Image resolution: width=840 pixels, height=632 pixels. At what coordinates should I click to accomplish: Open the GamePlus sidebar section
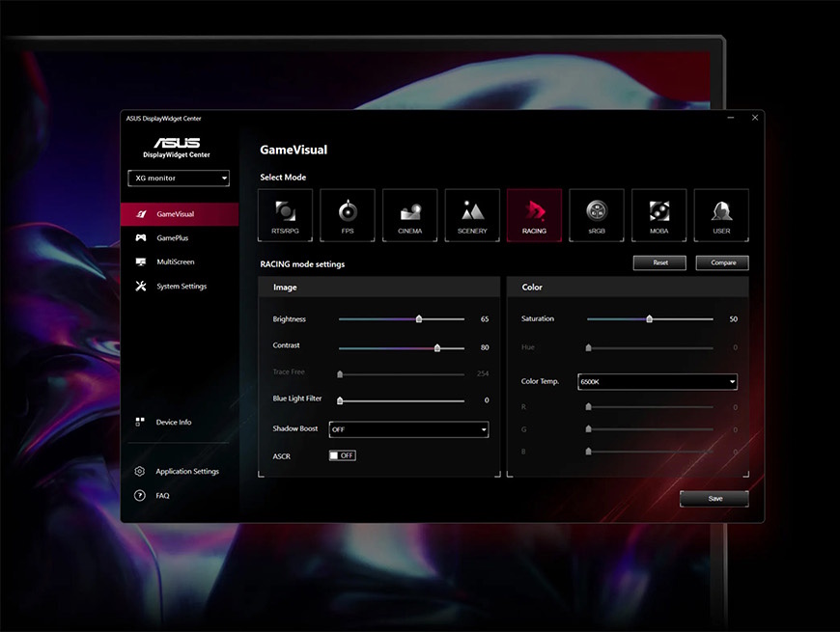coord(169,237)
